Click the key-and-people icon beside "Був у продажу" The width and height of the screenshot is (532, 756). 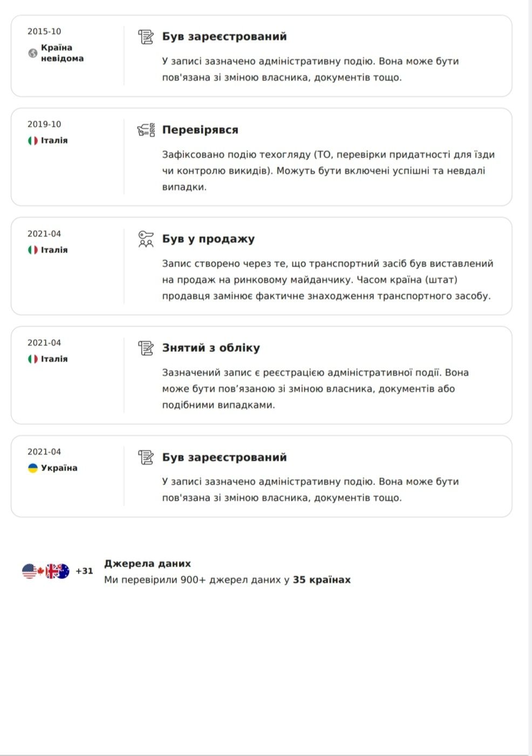coord(146,239)
